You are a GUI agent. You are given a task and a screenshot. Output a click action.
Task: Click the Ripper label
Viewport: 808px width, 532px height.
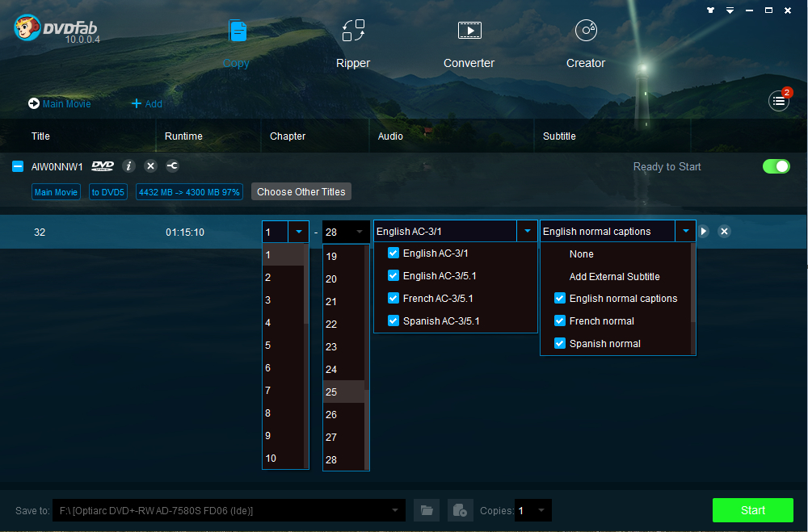tap(353, 63)
